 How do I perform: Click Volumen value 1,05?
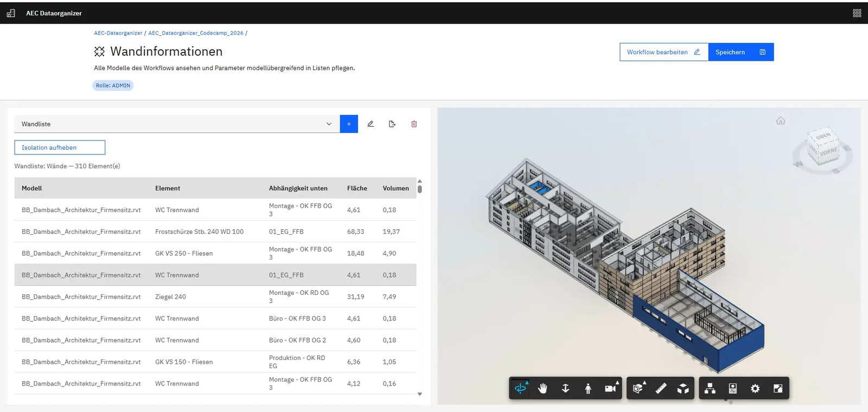click(390, 362)
